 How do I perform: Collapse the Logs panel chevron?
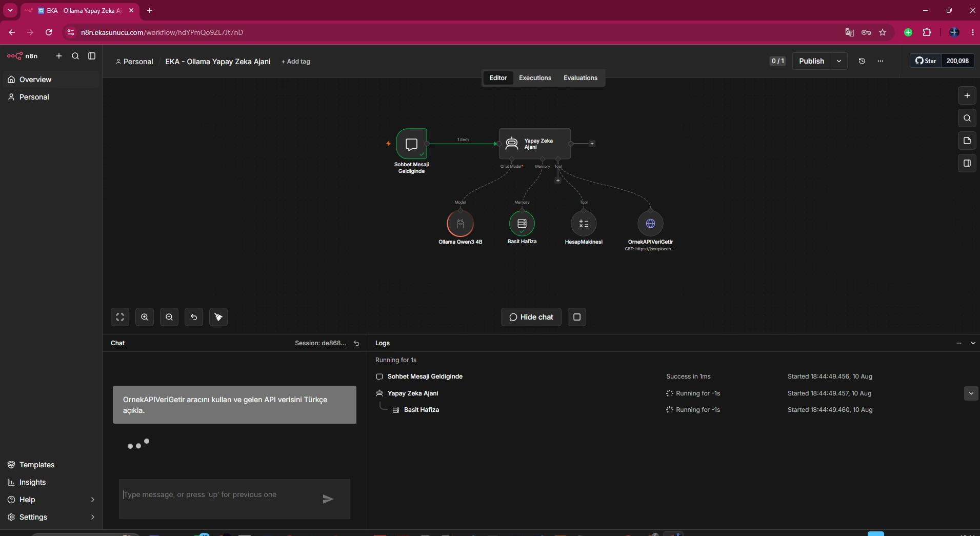coord(973,343)
